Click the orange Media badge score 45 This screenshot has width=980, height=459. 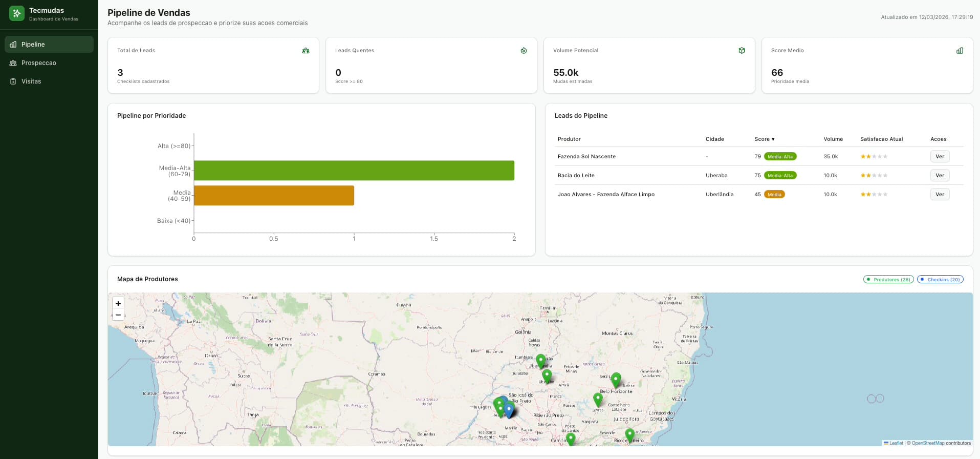[x=774, y=195]
